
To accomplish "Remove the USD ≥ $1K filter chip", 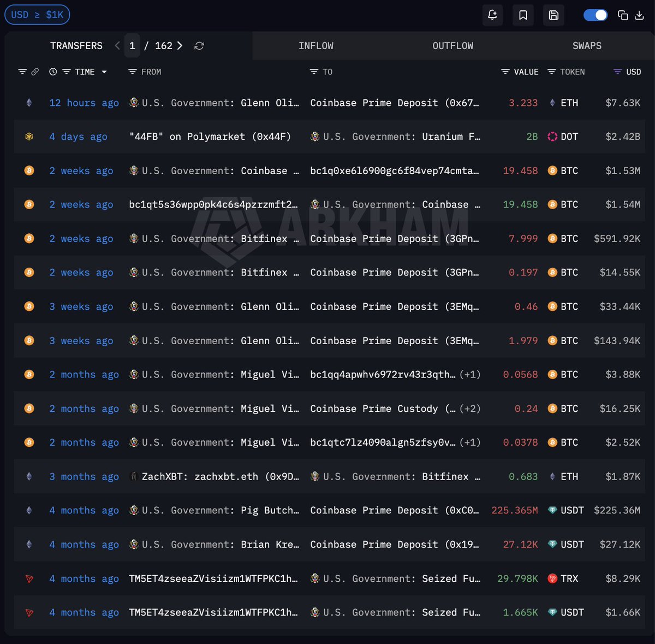I will click(x=37, y=15).
